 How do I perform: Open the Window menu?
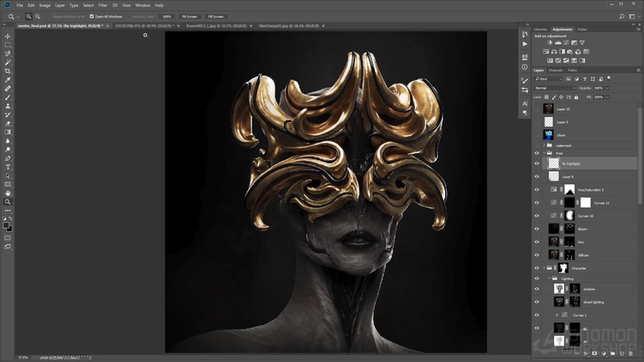(x=143, y=5)
